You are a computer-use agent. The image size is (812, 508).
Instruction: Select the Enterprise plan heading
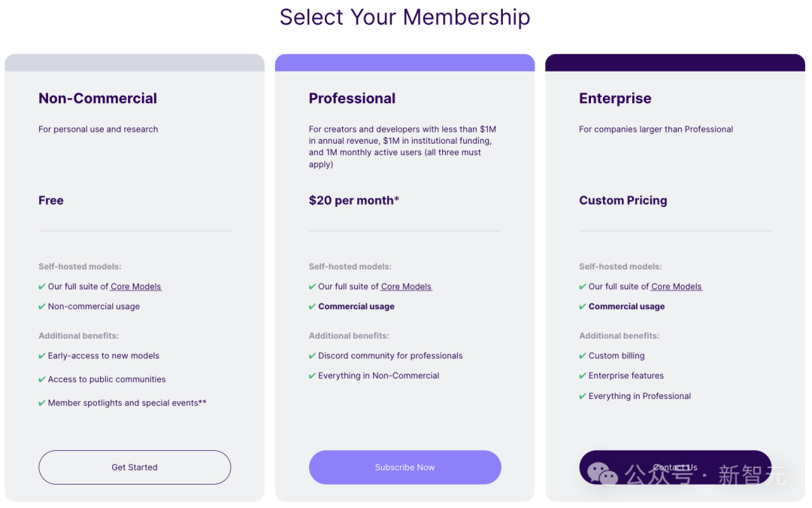click(615, 99)
